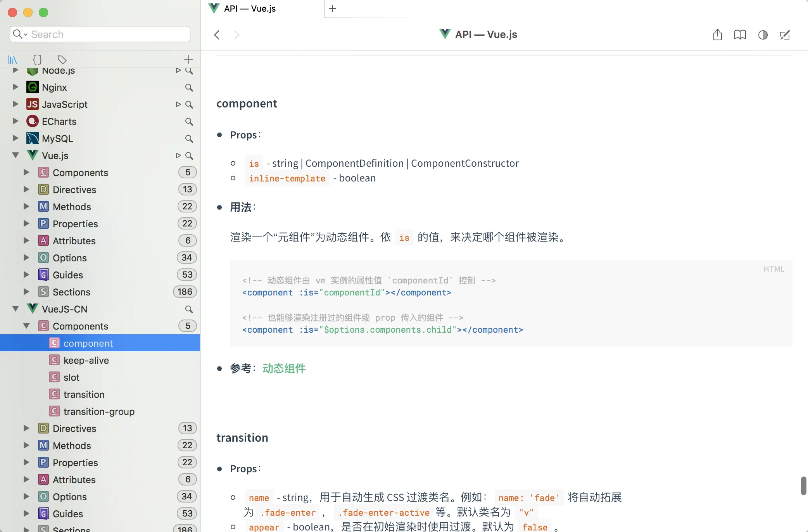Click the Share icon in the toolbar

tap(717, 35)
